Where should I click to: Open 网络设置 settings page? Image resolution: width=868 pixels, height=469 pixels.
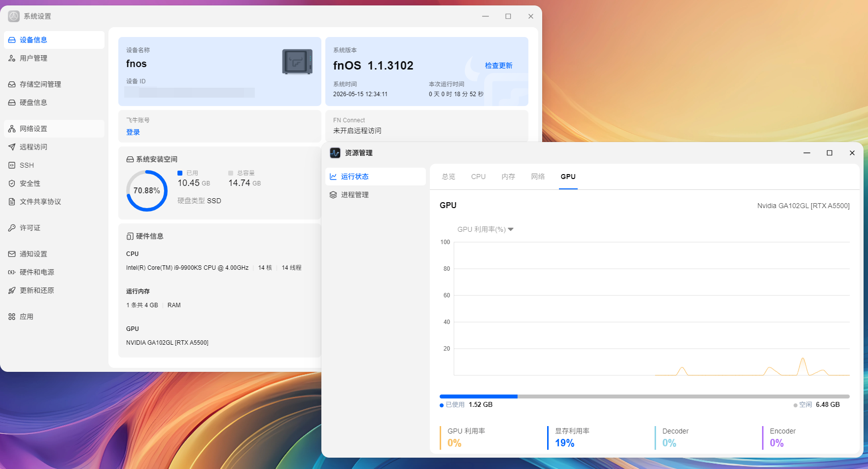pos(54,129)
